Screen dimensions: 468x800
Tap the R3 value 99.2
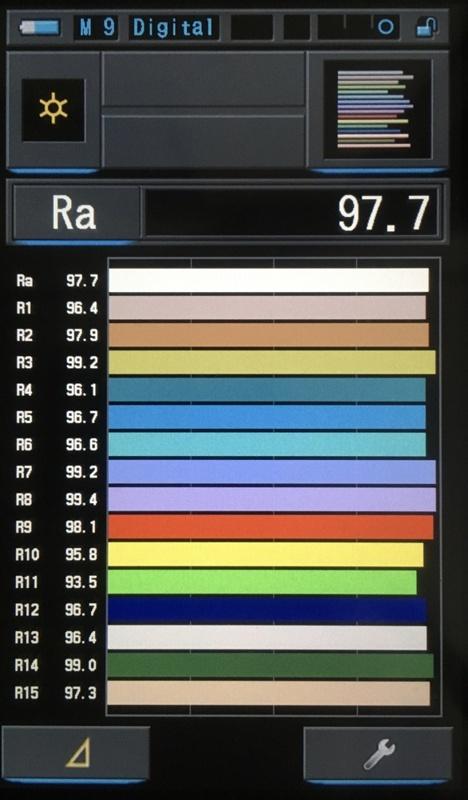point(82,363)
